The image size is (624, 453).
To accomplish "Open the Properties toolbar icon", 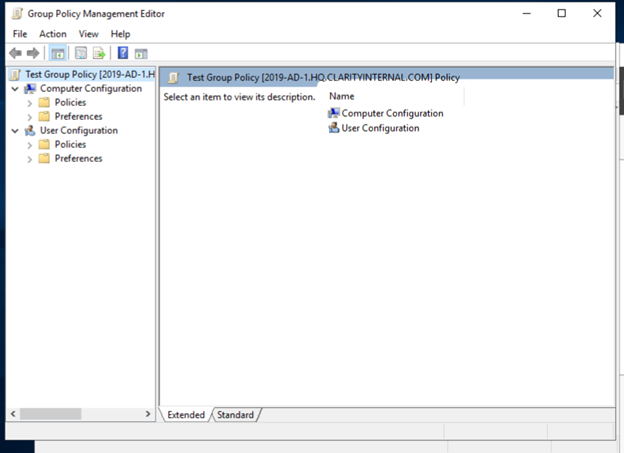I will 81,53.
